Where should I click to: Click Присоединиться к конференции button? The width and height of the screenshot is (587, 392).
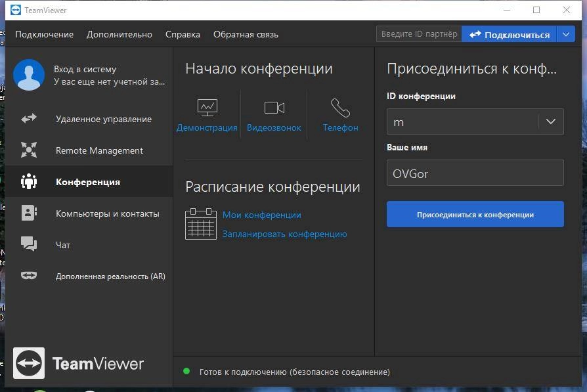coord(475,214)
